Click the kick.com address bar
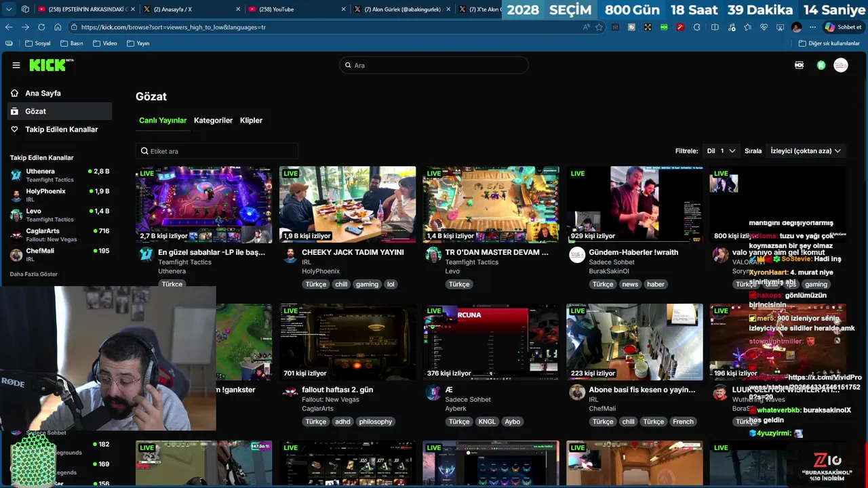The width and height of the screenshot is (868, 488). (325, 27)
